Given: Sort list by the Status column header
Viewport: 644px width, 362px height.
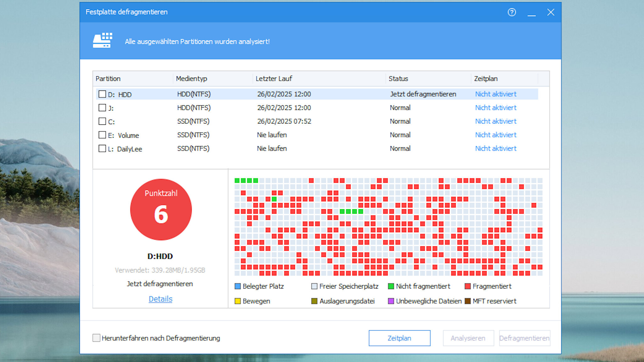Looking at the screenshot, I should pos(398,79).
